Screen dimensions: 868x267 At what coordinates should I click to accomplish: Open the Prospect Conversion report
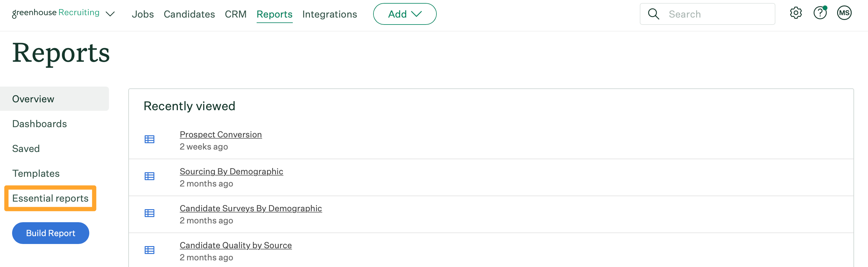[x=220, y=134]
